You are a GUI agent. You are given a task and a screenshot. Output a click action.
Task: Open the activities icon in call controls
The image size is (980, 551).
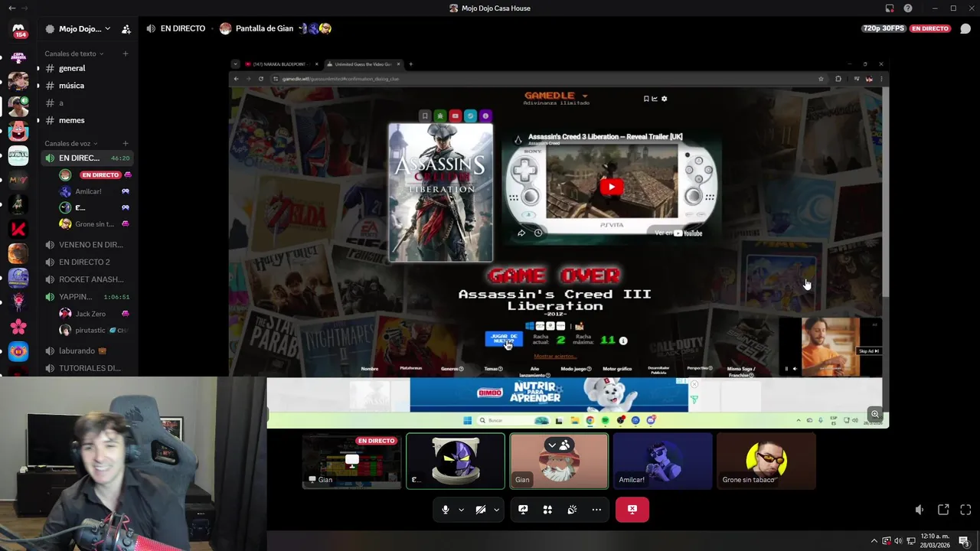click(547, 510)
